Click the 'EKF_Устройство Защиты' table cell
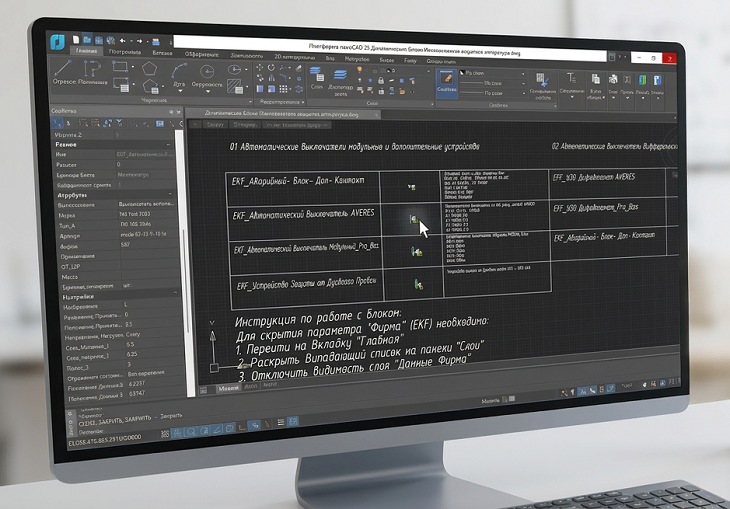 [x=306, y=284]
